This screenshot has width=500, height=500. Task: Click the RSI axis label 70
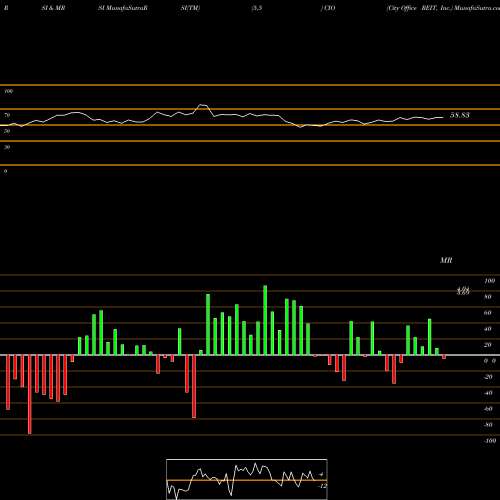point(7,115)
